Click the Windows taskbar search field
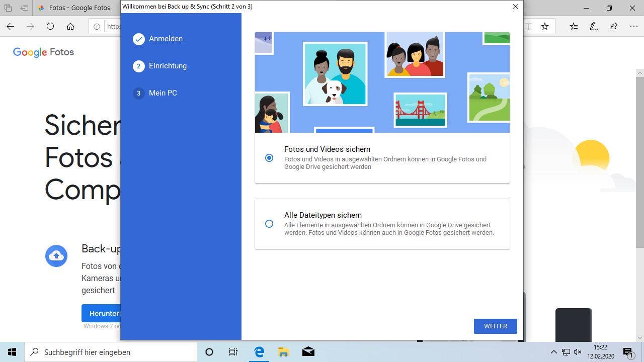644x362 pixels. pos(111,352)
